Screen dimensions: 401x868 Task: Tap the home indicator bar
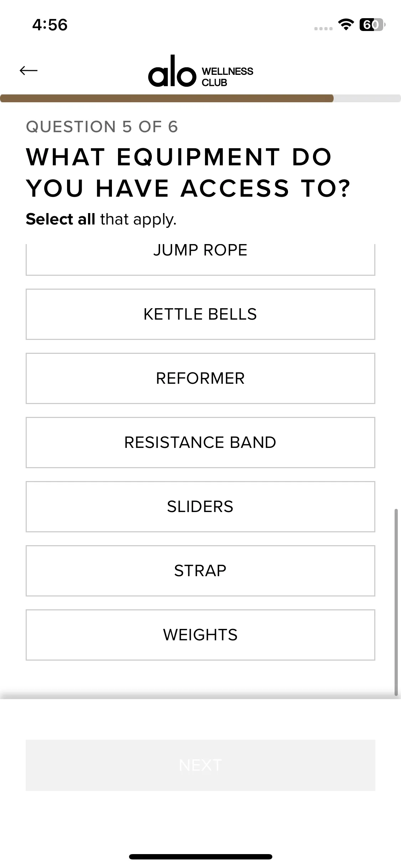click(x=200, y=857)
